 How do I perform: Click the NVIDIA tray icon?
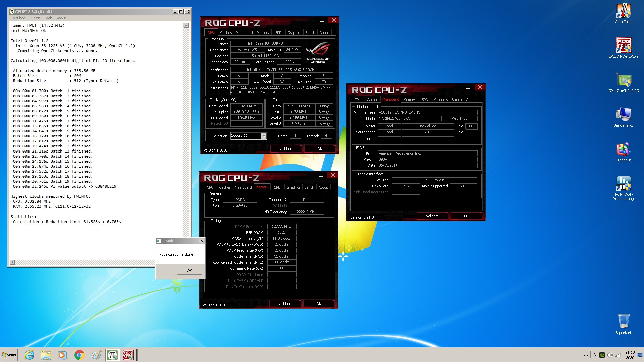click(602, 355)
